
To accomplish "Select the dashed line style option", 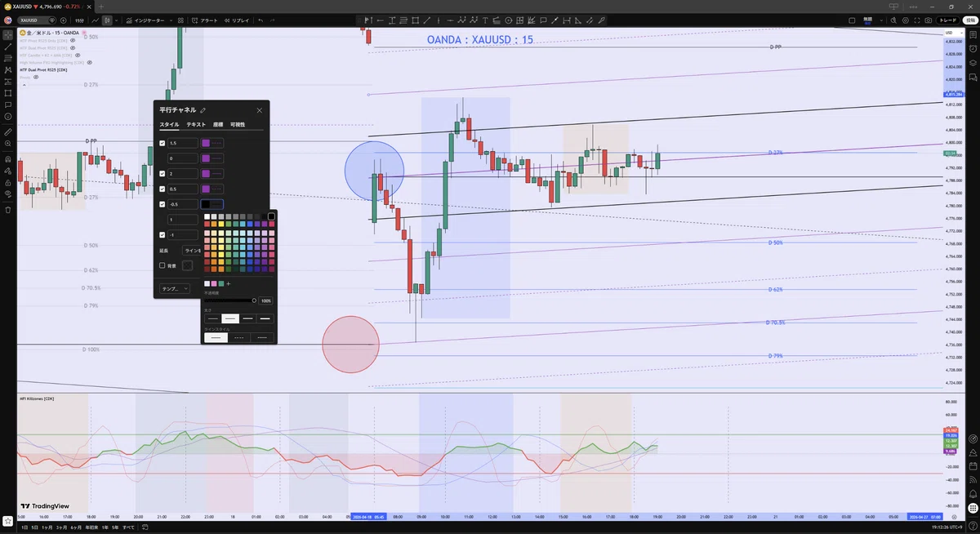I will (239, 337).
